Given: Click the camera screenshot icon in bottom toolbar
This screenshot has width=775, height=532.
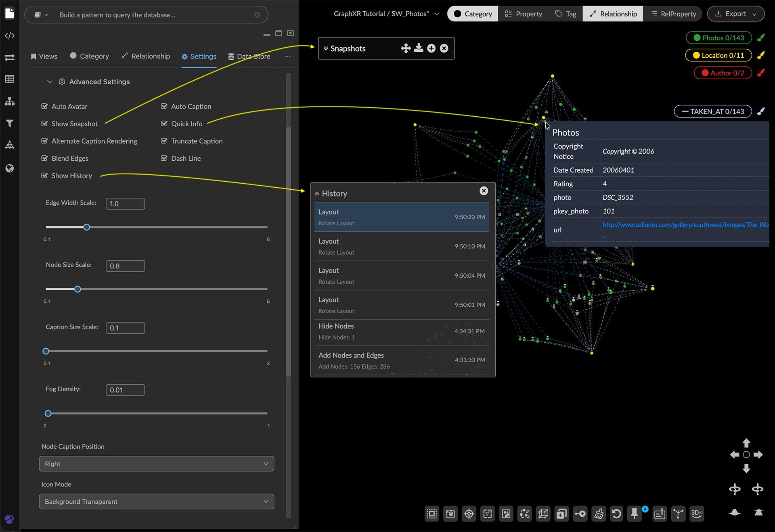Looking at the screenshot, I should click(x=450, y=513).
